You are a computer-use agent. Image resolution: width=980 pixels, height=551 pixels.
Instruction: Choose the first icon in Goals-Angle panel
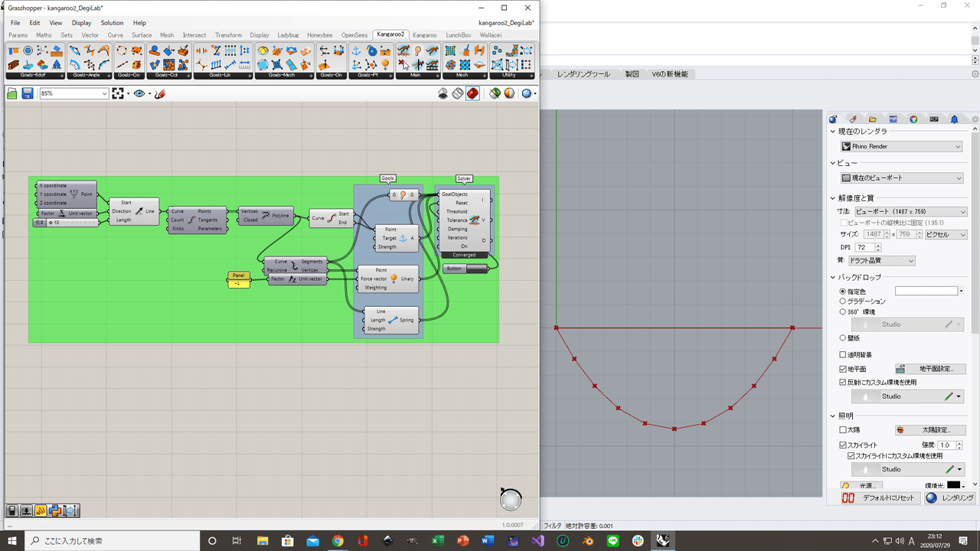point(74,51)
